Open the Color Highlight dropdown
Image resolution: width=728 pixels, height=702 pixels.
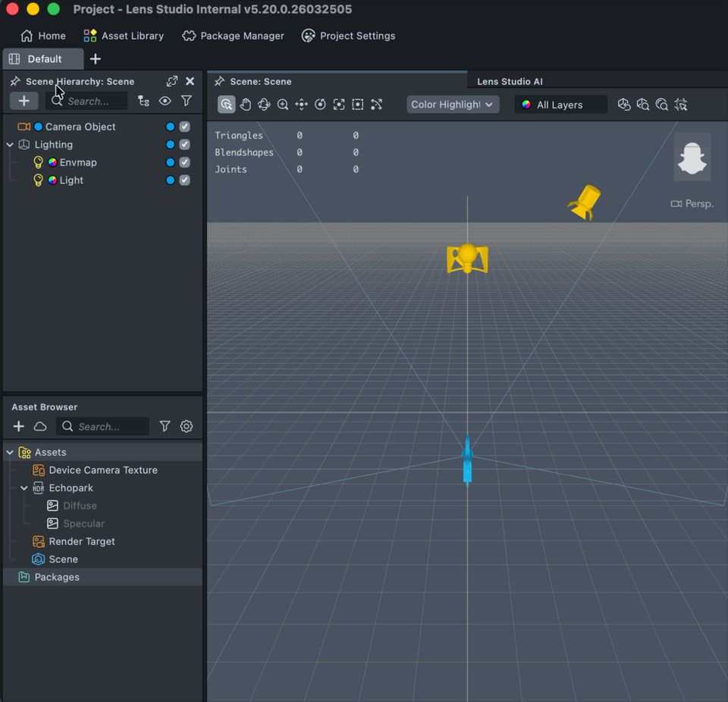[453, 105]
